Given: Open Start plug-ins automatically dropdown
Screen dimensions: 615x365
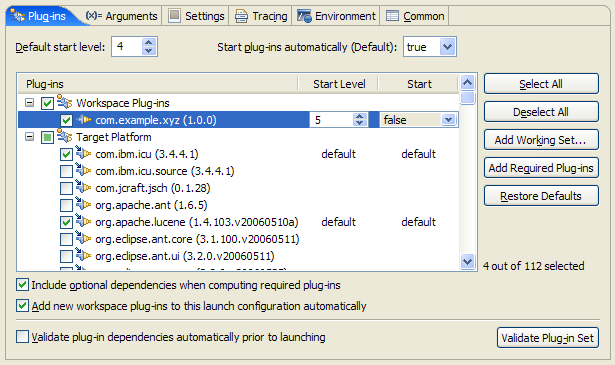Looking at the screenshot, I should pyautogui.click(x=448, y=47).
